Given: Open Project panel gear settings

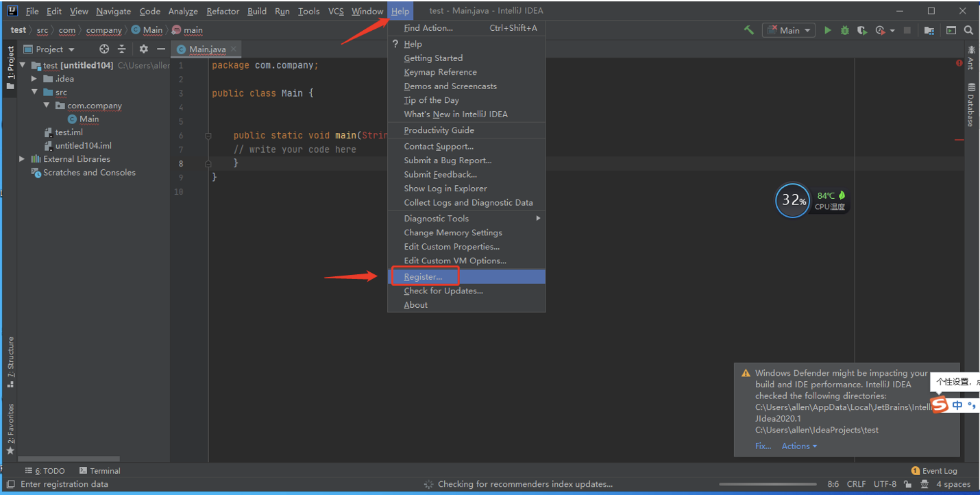Looking at the screenshot, I should tap(143, 49).
